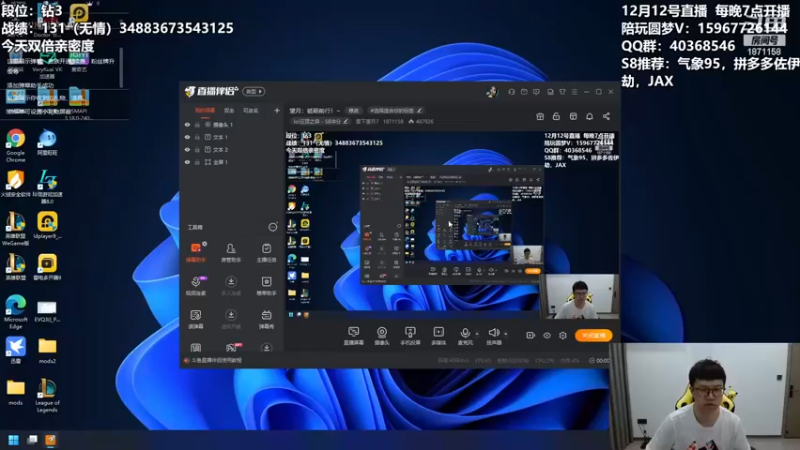Start recording with the video record icon

tap(531, 335)
